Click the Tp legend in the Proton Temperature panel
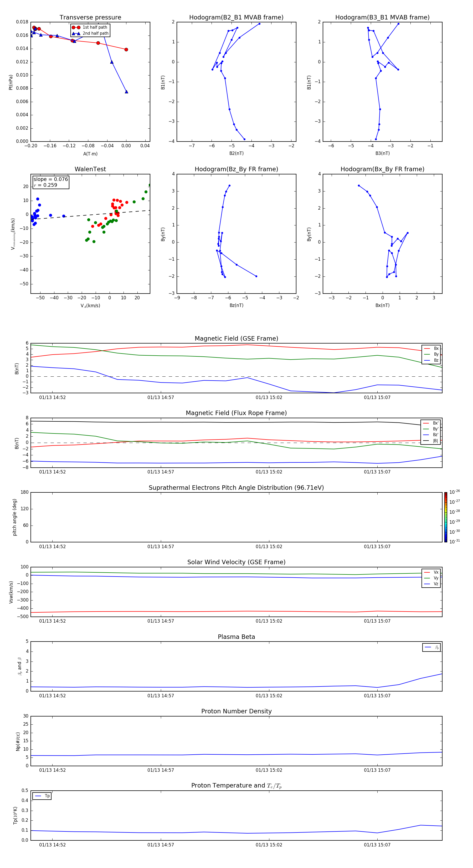The width and height of the screenshot is (473, 868). [42, 796]
